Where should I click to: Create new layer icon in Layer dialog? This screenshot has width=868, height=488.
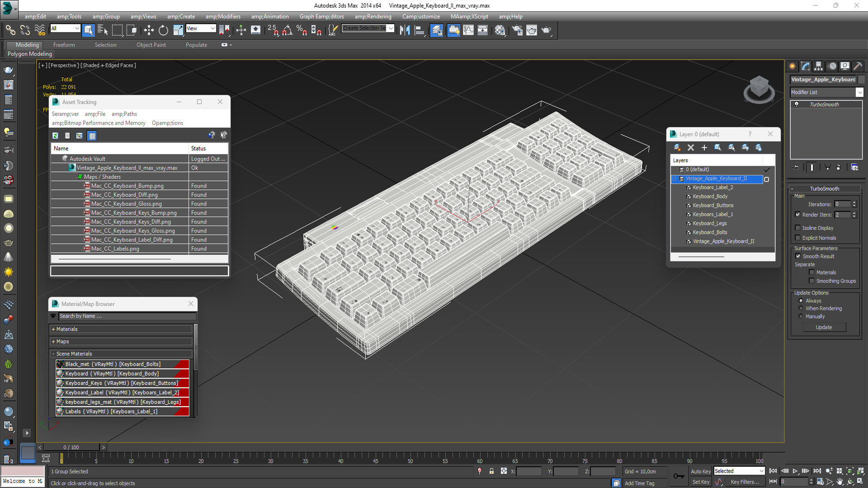point(677,147)
